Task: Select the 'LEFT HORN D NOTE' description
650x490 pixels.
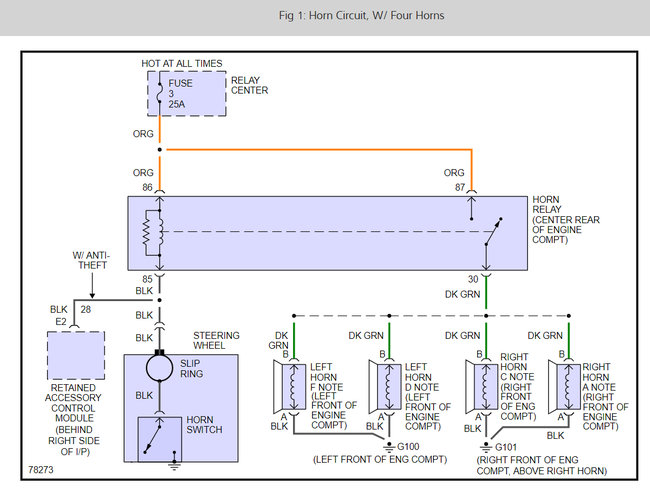Action: coord(427,397)
